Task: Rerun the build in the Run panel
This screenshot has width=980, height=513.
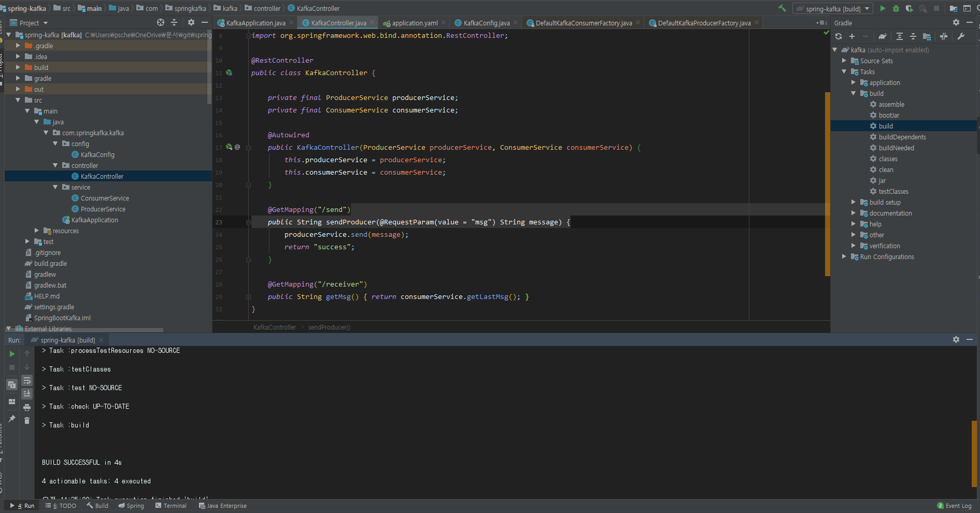Action: [x=12, y=354]
